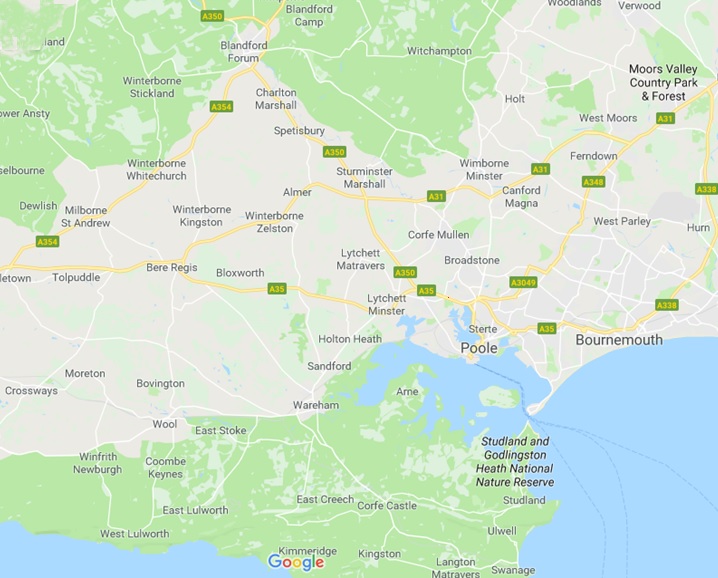Click the A3049 road shield

point(523,282)
